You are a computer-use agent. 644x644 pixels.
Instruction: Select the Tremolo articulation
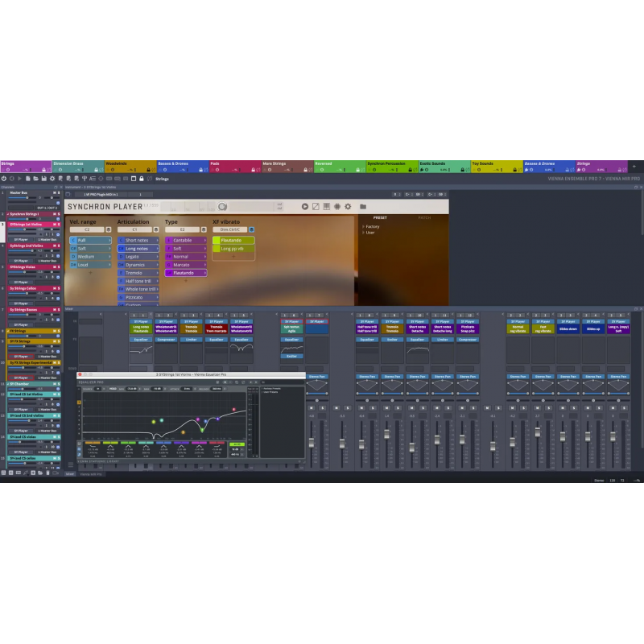[138, 273]
